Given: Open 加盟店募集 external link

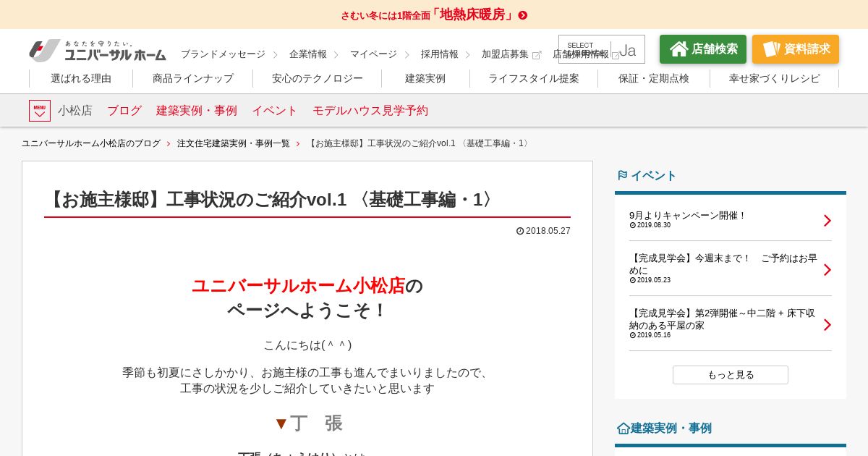Looking at the screenshot, I should point(511,54).
